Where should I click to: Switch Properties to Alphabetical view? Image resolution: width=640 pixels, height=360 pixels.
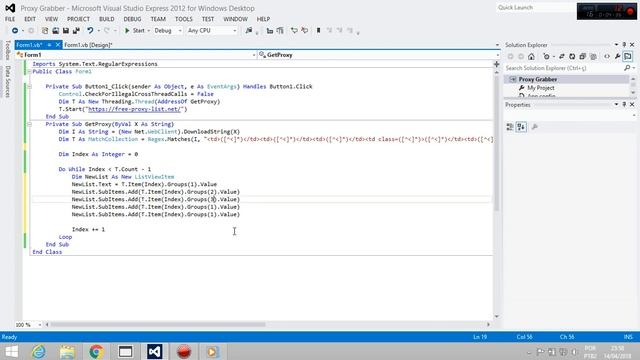pyautogui.click(x=521, y=127)
